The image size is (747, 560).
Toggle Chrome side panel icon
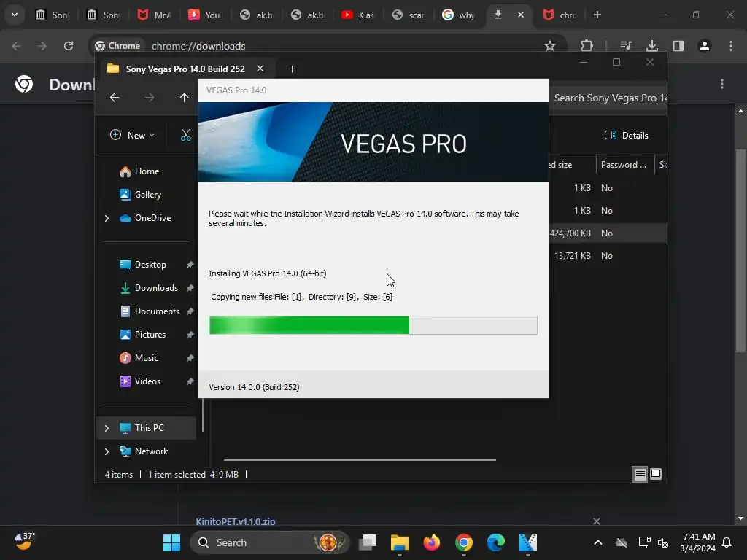pyautogui.click(x=678, y=46)
